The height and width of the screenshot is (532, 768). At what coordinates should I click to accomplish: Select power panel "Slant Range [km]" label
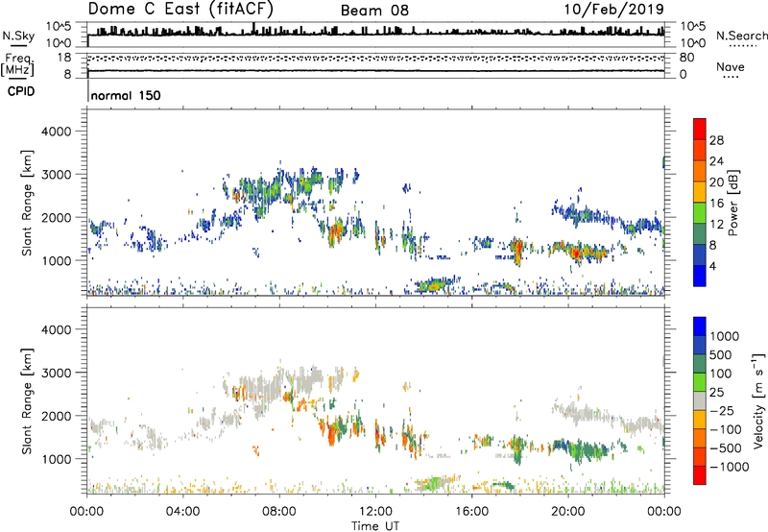point(27,203)
